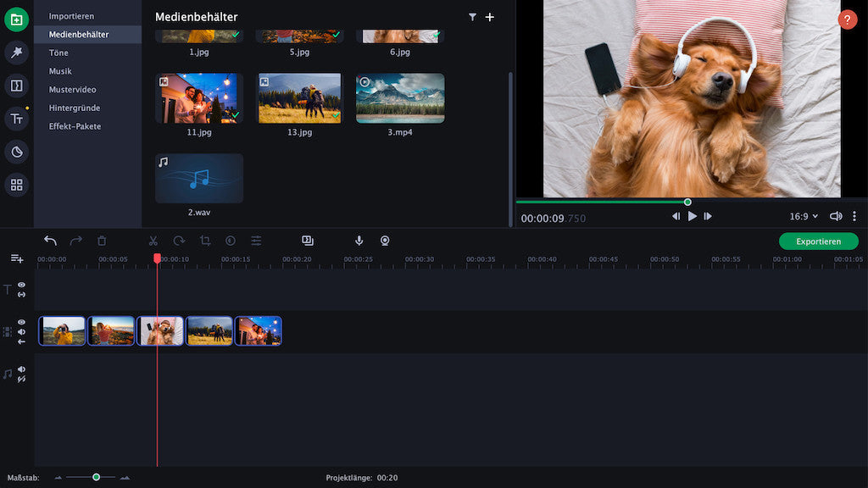Open the media bin filter menu

point(472,17)
